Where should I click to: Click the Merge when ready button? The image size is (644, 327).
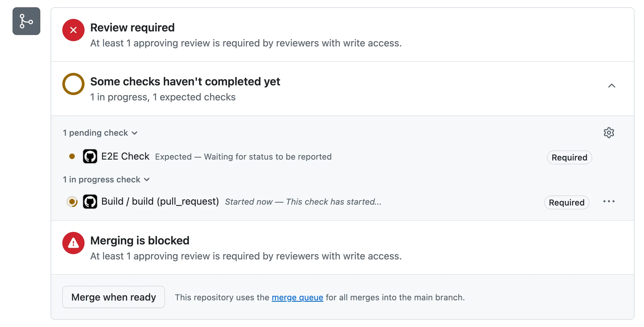pos(113,297)
